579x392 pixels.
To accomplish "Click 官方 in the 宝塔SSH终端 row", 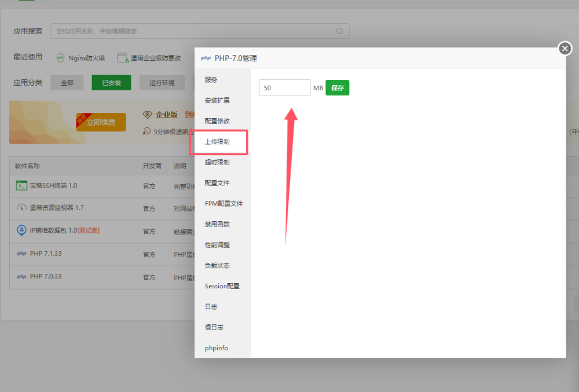I will click(149, 186).
